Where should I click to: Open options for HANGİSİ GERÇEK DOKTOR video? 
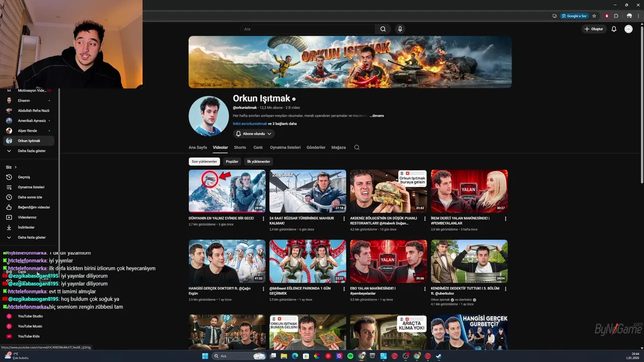tap(263, 289)
